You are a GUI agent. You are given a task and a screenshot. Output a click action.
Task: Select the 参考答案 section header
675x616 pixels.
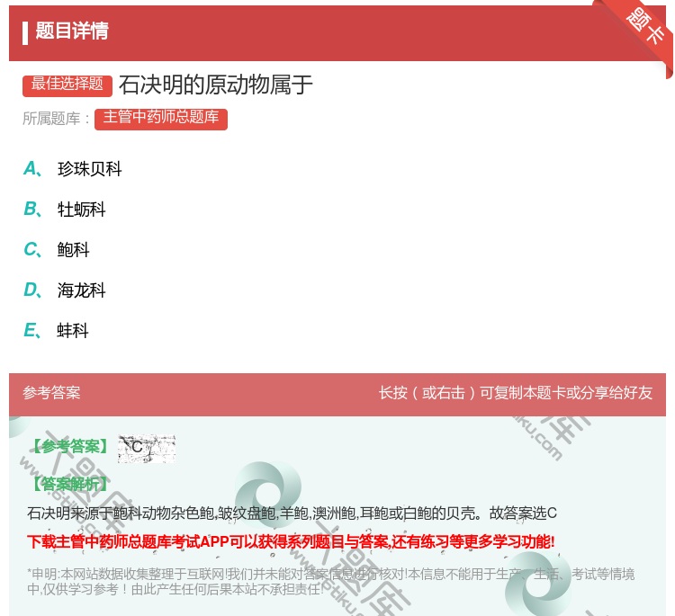51,393
